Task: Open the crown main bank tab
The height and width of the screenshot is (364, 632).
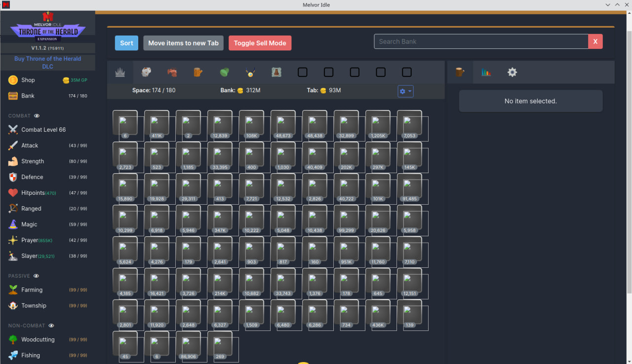Action: (x=120, y=72)
